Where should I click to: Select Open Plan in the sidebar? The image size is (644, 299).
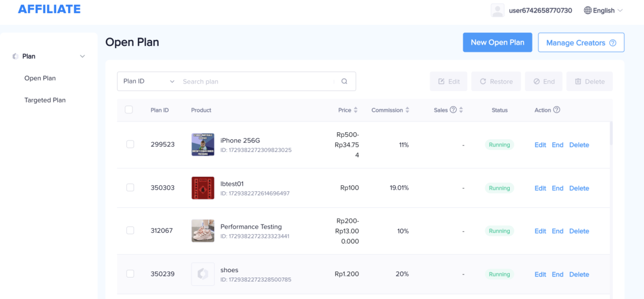point(40,78)
